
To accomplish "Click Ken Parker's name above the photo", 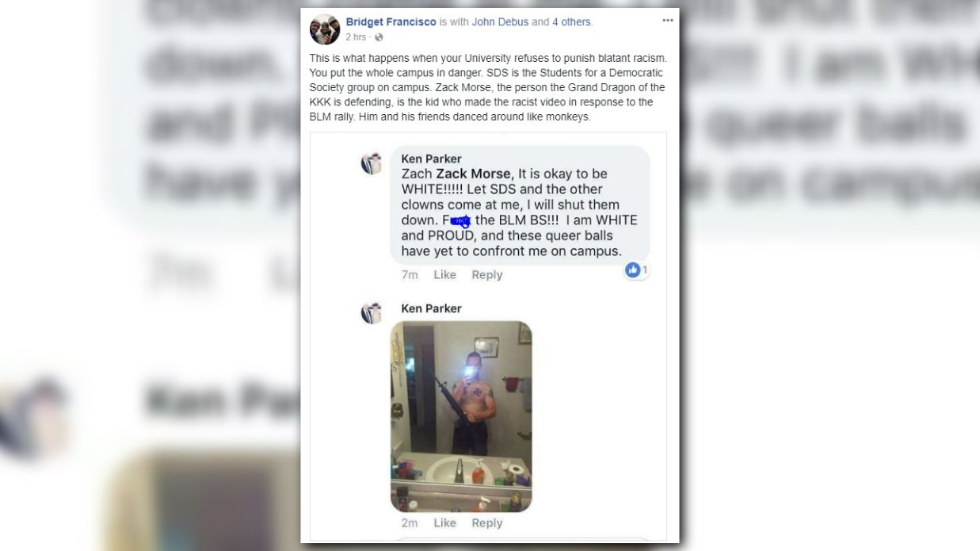I will tap(431, 308).
